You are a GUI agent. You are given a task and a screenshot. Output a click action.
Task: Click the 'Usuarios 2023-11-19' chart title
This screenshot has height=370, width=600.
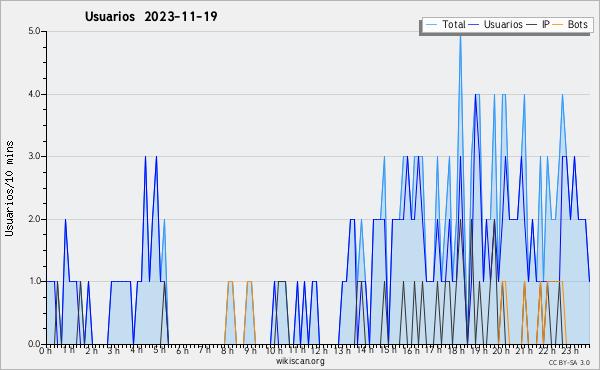click(151, 16)
